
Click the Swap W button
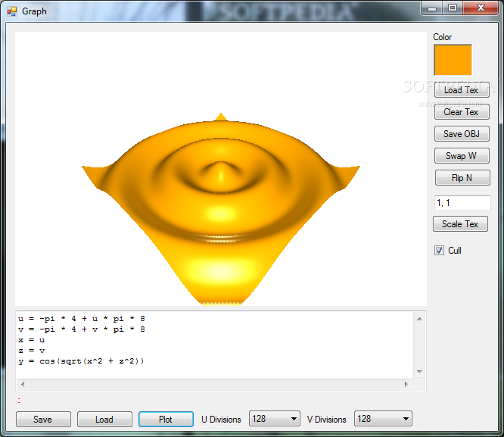tap(462, 156)
